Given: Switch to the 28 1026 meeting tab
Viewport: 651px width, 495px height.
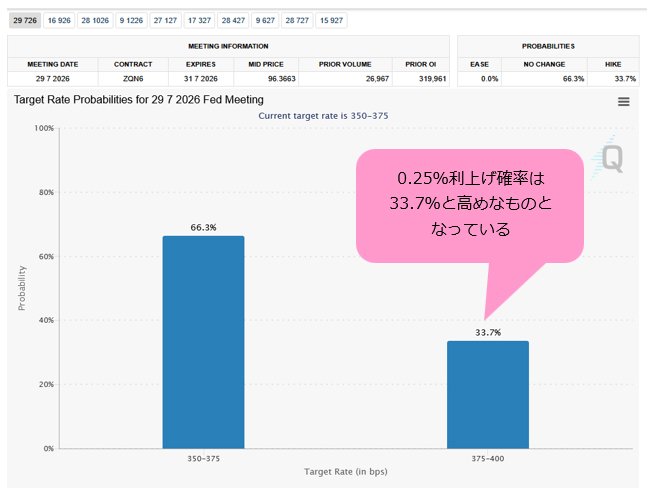Looking at the screenshot, I should [x=95, y=20].
